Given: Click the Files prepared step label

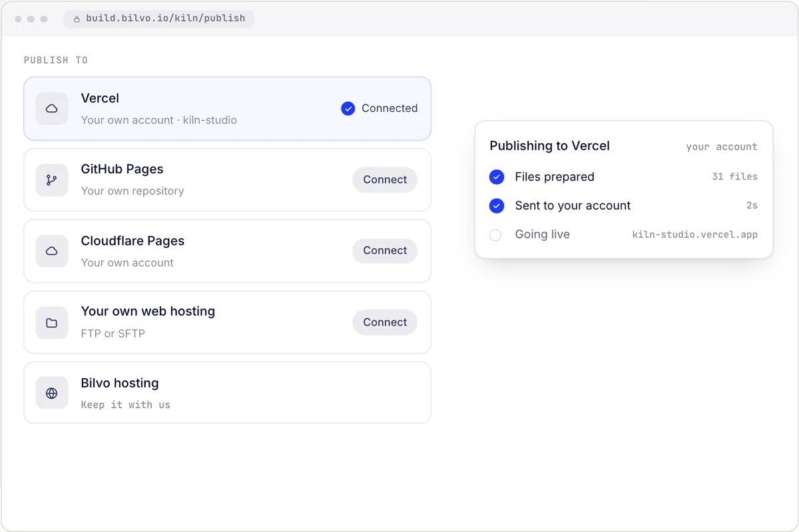Looking at the screenshot, I should (x=554, y=177).
